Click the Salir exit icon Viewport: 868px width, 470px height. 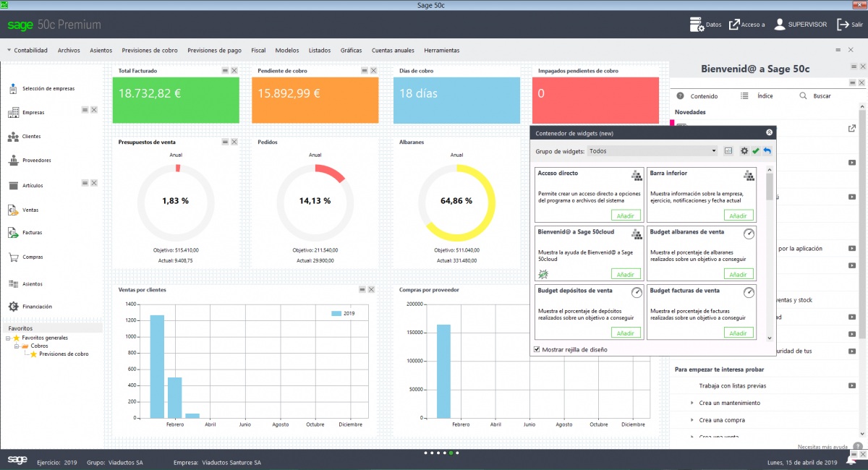843,25
